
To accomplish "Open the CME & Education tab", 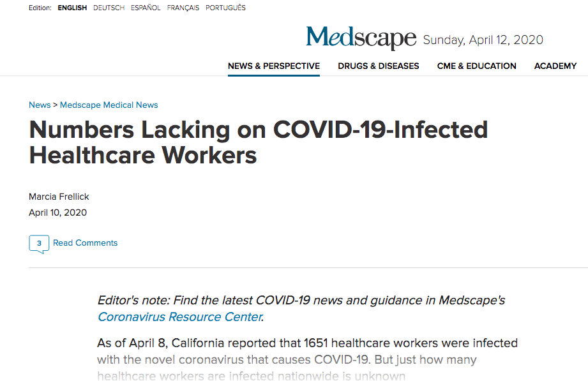I will (477, 66).
